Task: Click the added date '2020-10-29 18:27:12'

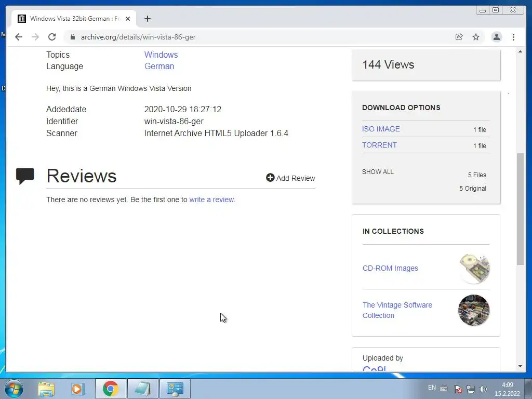Action: click(182, 109)
